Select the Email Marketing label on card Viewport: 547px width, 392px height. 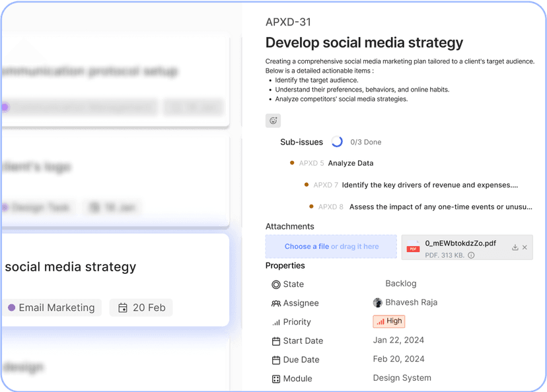[52, 308]
